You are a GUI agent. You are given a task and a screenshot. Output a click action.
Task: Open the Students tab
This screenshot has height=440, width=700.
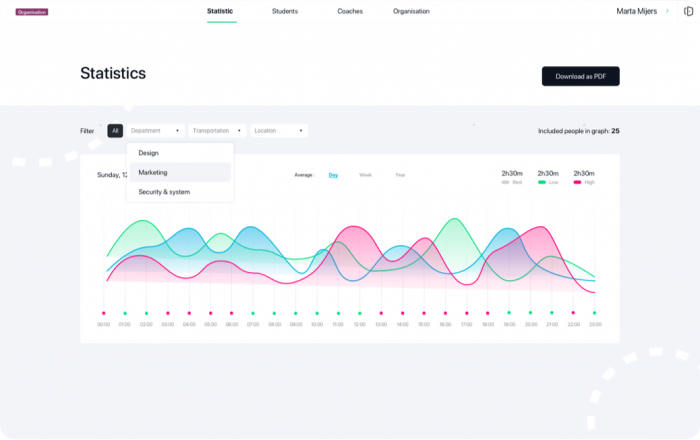pos(285,11)
